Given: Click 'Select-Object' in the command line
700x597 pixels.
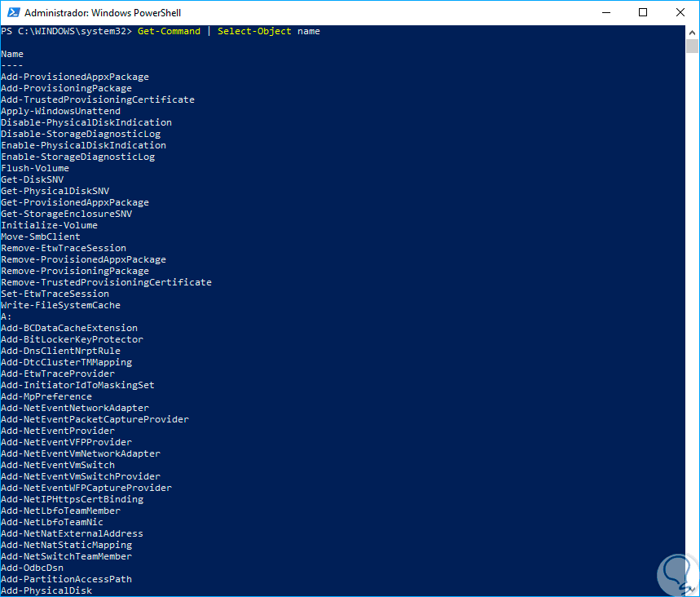Looking at the screenshot, I should [254, 31].
